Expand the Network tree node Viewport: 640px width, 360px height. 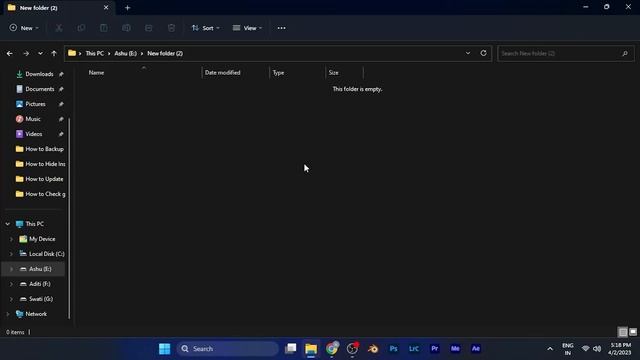[8, 314]
